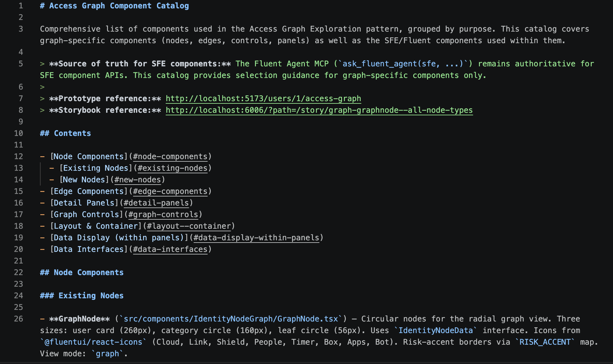The image size is (613, 364).
Task: Click the '### Existing Nodes' heading
Action: [x=82, y=296]
